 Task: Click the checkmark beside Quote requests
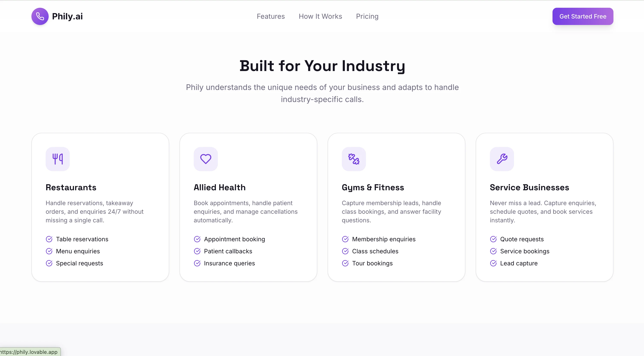tap(493, 239)
